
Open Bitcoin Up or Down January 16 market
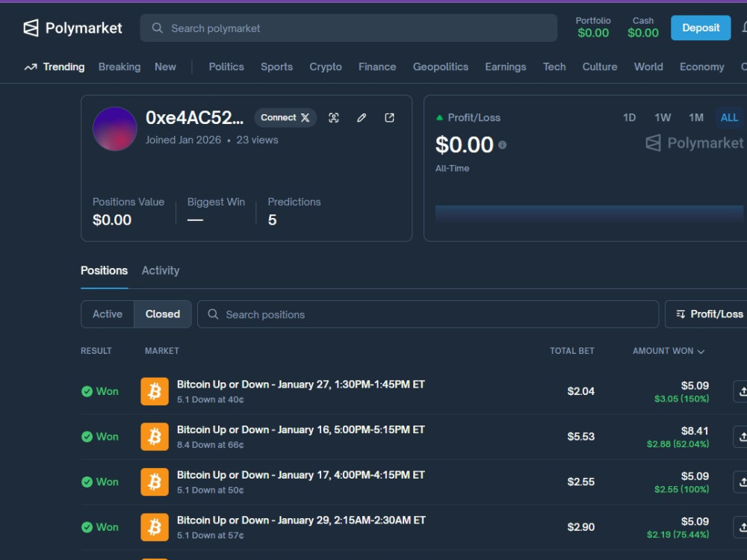[x=300, y=429]
